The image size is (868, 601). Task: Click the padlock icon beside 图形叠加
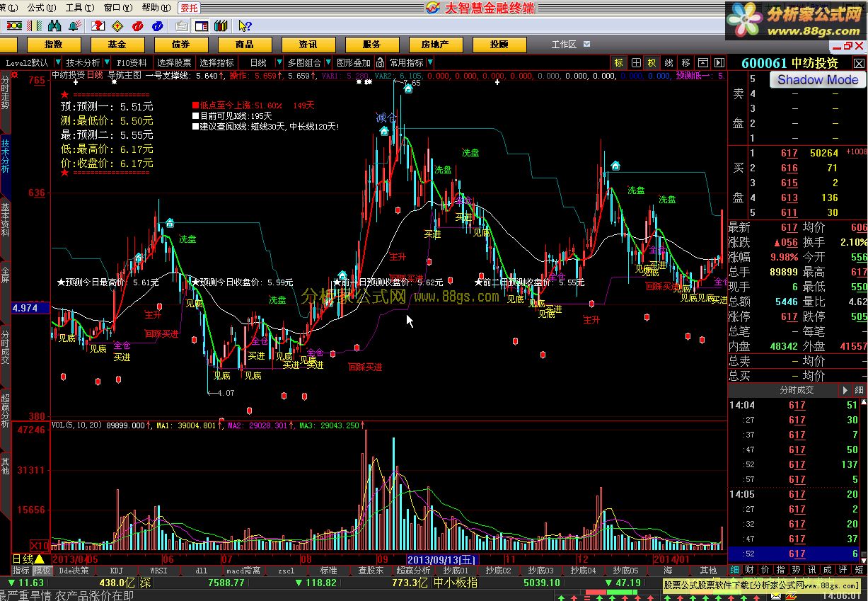pyautogui.click(x=380, y=62)
